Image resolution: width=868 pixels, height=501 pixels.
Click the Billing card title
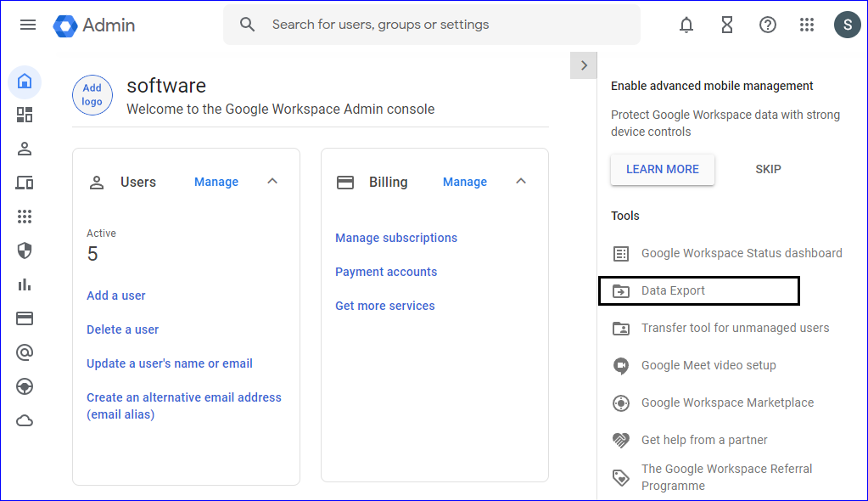(x=388, y=182)
